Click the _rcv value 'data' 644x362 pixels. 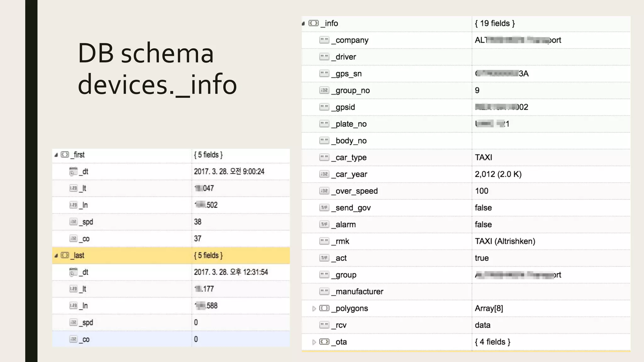[x=483, y=325]
